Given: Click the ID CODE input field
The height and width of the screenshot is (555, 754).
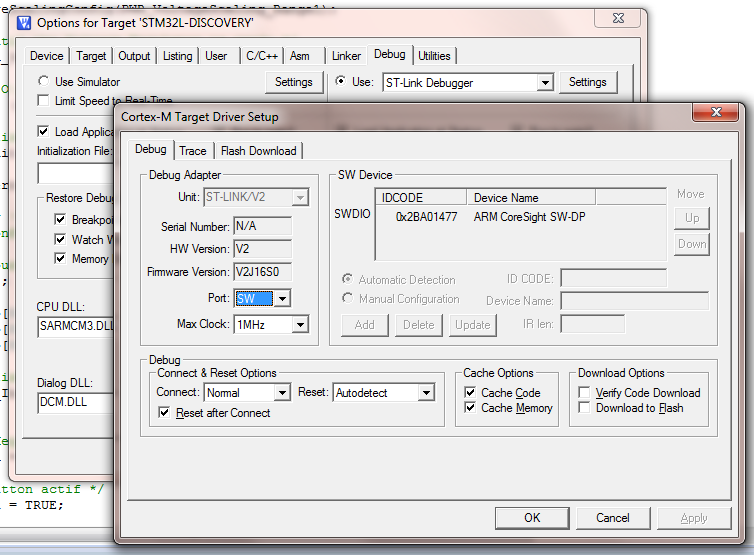Looking at the screenshot, I should (614, 278).
